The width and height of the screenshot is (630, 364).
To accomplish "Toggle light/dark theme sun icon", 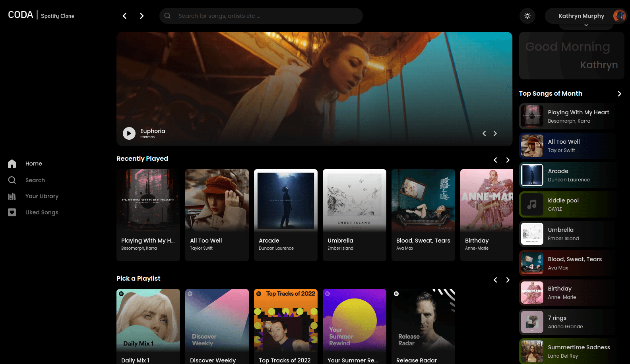I will coord(527,16).
